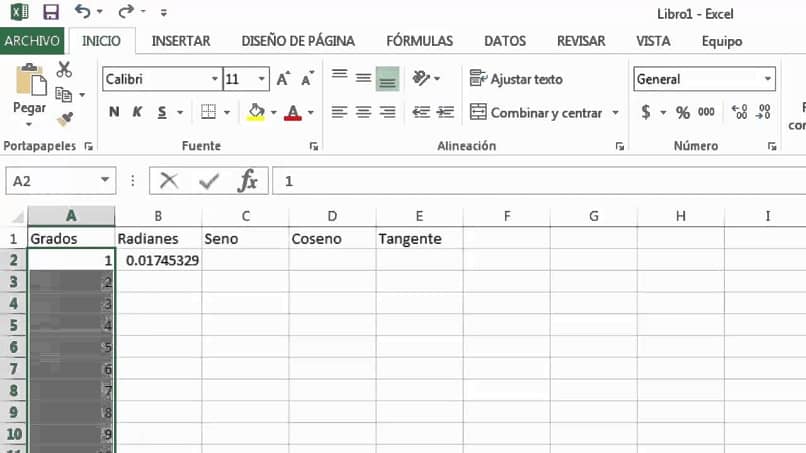
Task: Toggle Ajustar texto wrap text
Action: tap(516, 79)
